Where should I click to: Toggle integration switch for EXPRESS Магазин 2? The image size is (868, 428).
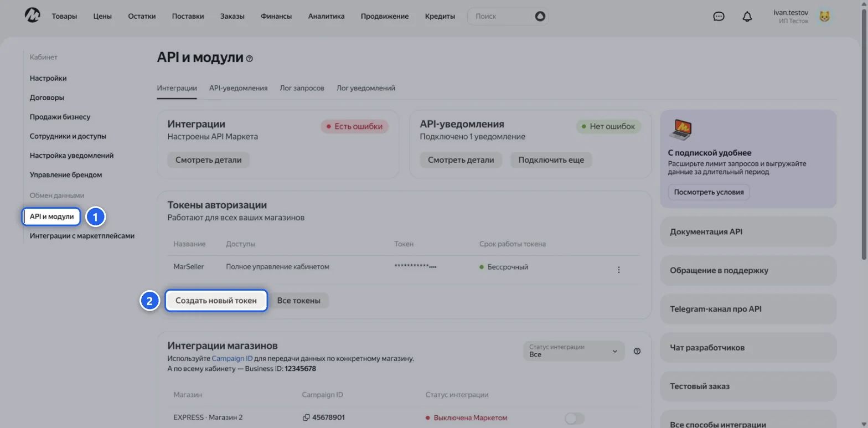574,419
